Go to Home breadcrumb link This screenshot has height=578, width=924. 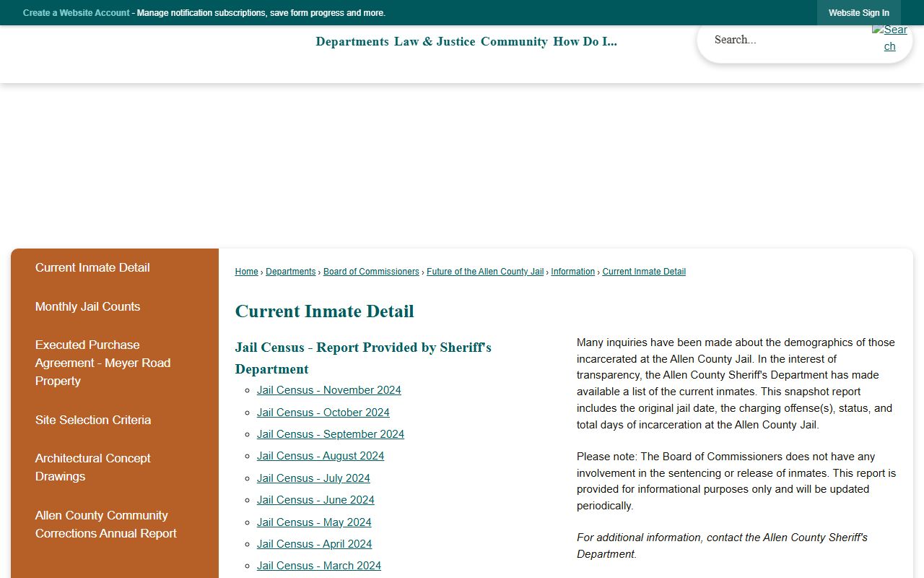tap(246, 272)
